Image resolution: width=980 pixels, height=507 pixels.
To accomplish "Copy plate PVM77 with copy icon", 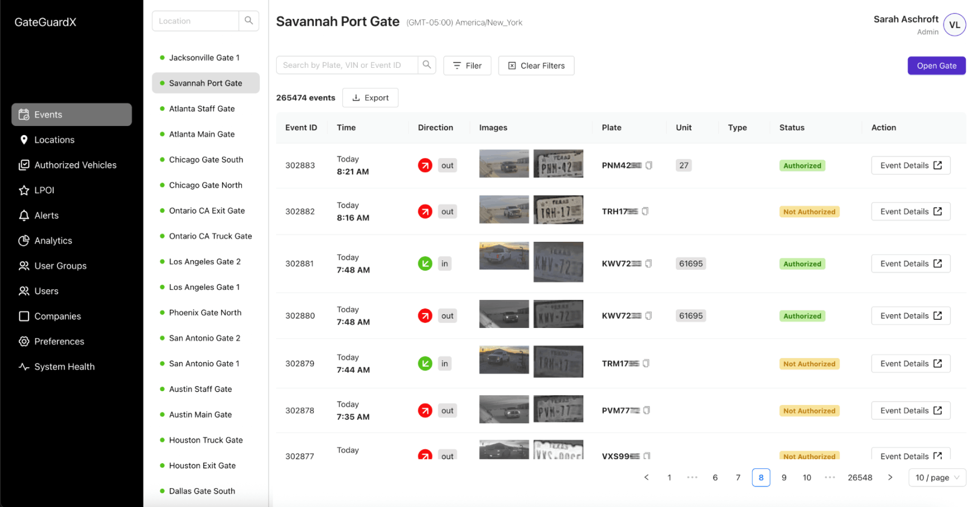I will pos(647,410).
